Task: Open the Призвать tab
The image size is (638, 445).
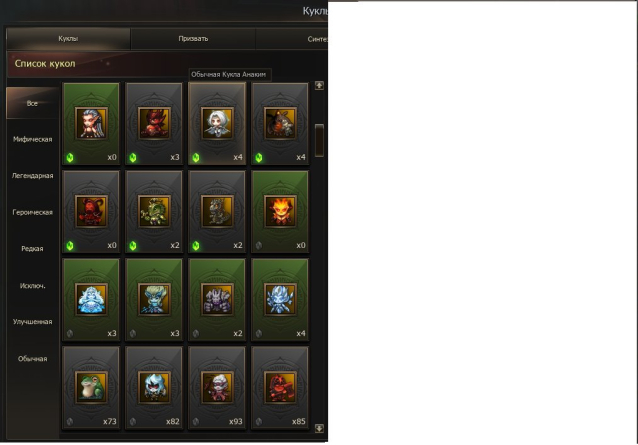Action: (193, 39)
